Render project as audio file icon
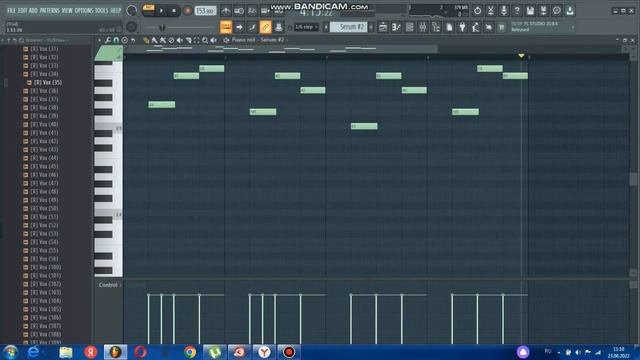 click(x=543, y=11)
